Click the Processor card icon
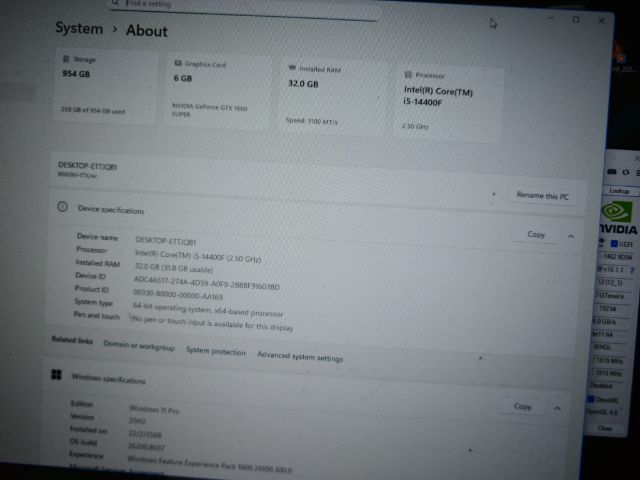The image size is (640, 480). point(407,75)
